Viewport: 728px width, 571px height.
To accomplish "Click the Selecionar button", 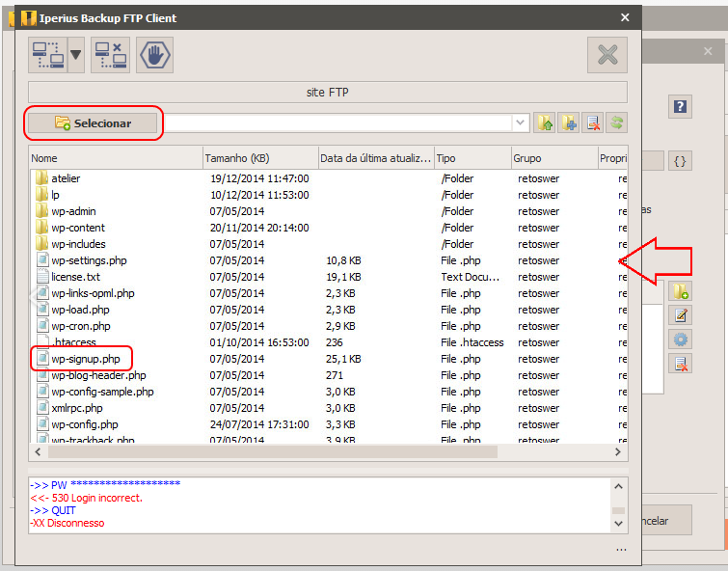I will [x=93, y=123].
